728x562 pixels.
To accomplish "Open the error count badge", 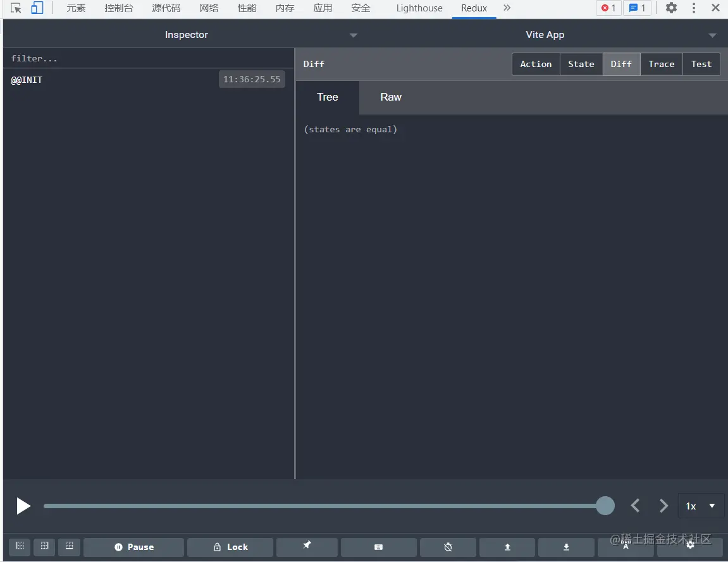I will coord(608,8).
